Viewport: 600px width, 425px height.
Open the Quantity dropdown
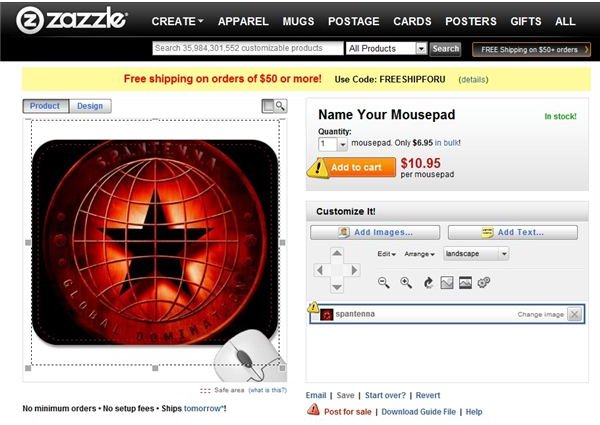pos(333,144)
